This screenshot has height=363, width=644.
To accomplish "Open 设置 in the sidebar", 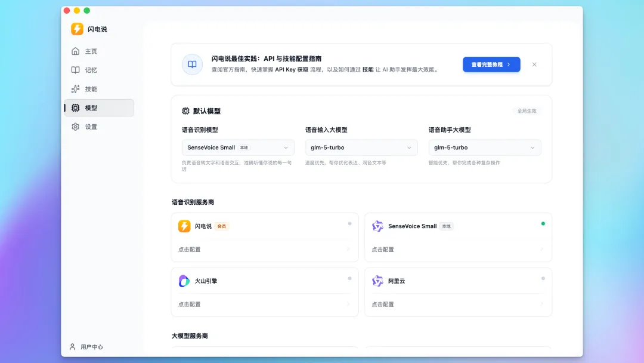I will [x=99, y=127].
